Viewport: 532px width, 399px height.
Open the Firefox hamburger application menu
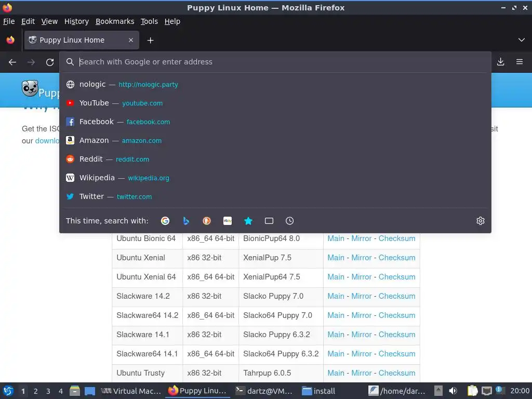[x=520, y=62]
